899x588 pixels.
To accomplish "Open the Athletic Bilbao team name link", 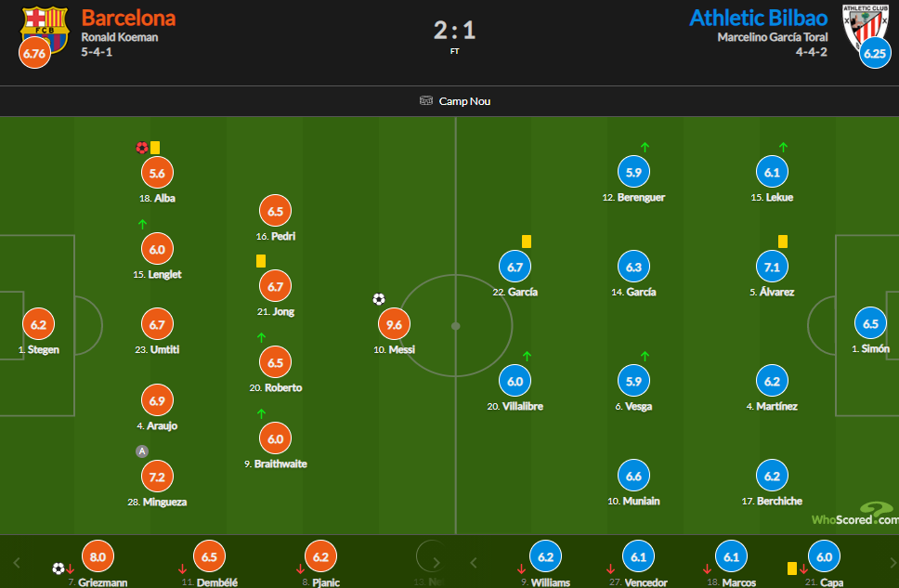I will point(758,18).
